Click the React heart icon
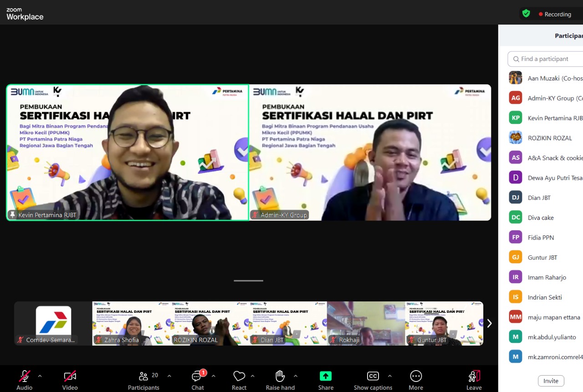This screenshot has width=583, height=392. coord(239,377)
